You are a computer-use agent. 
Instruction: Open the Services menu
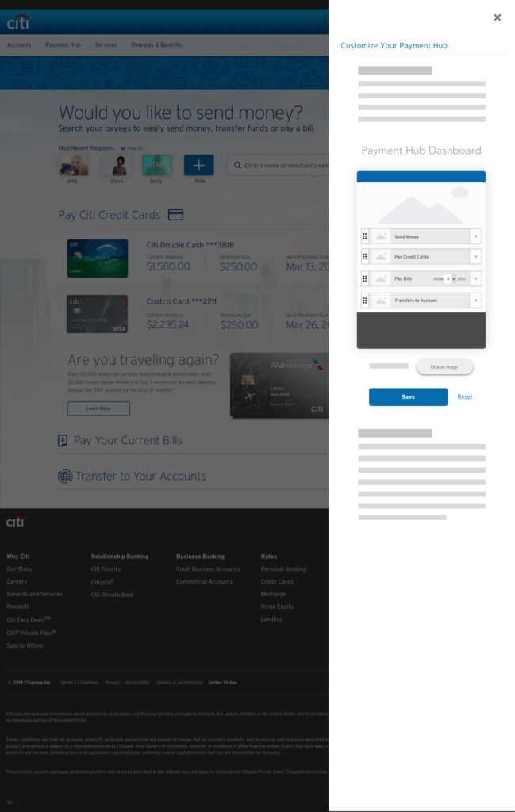[106, 45]
